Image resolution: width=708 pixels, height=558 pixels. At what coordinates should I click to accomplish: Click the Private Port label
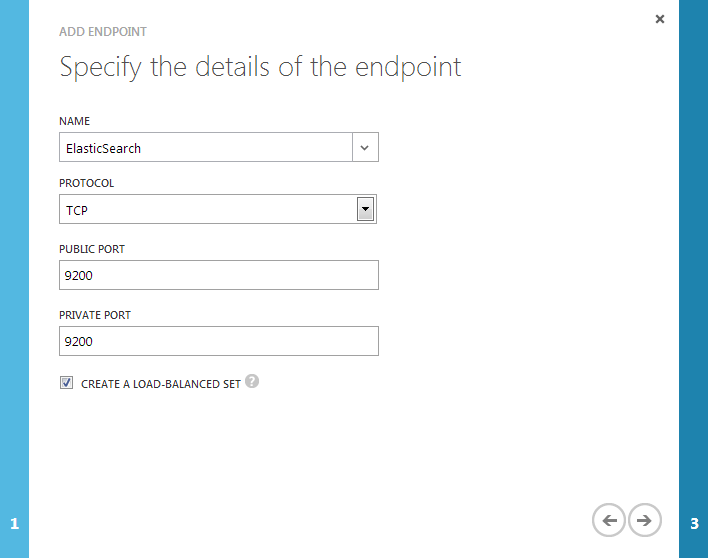click(95, 315)
